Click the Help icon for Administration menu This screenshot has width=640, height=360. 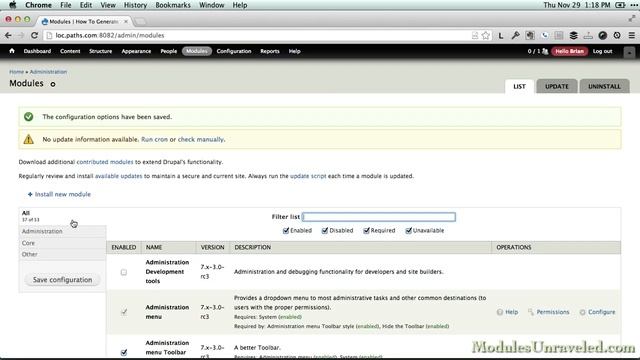click(x=500, y=312)
